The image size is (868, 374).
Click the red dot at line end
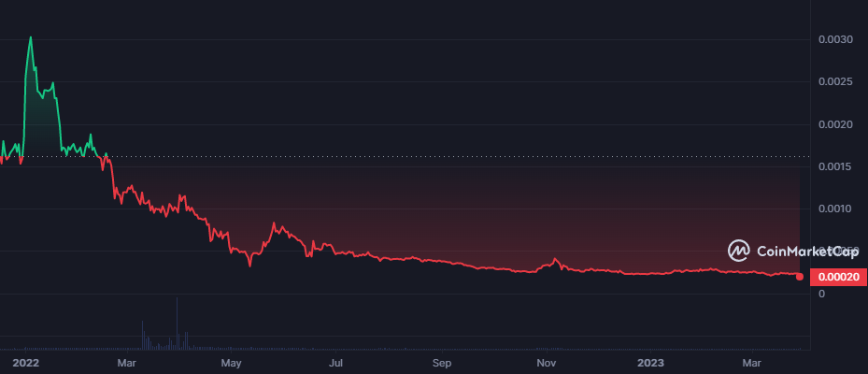(799, 276)
